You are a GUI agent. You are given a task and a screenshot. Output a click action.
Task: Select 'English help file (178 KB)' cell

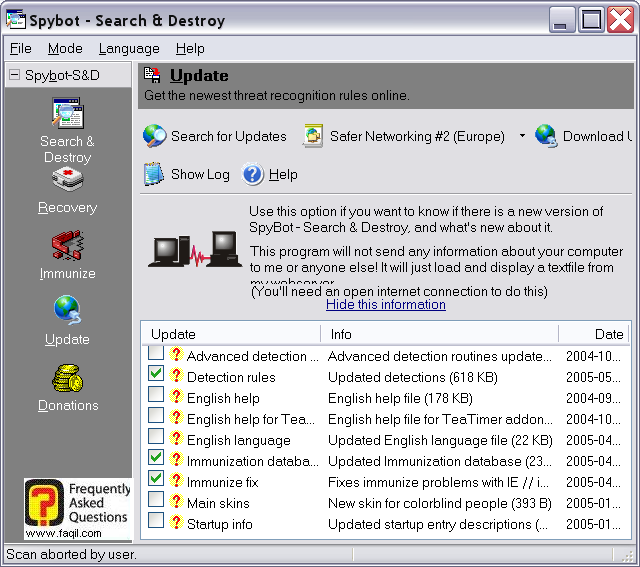tap(400, 398)
